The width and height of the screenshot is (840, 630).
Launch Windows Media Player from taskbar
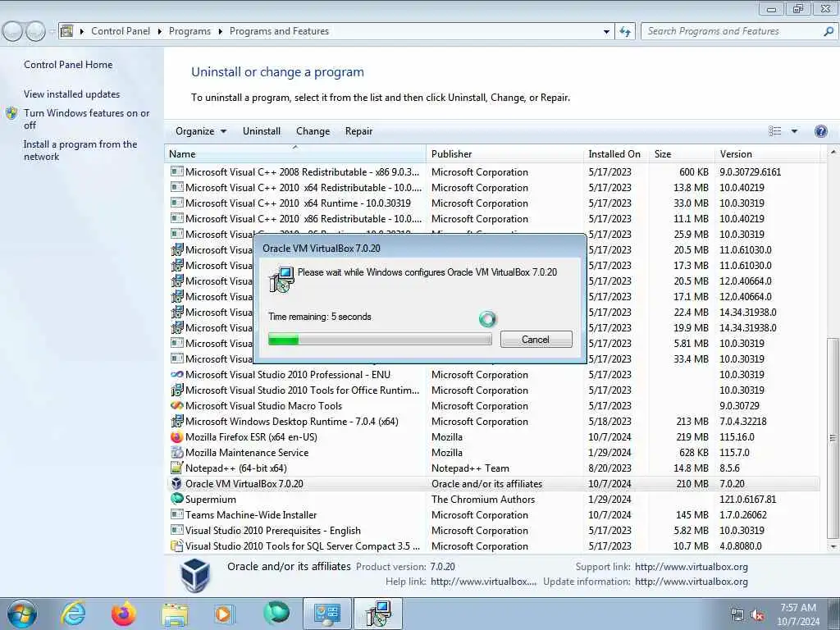223,614
